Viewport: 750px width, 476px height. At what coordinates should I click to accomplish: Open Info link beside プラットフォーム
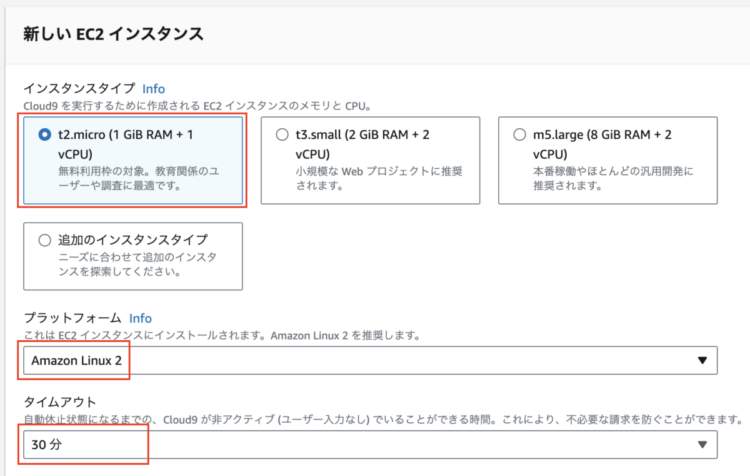140,319
